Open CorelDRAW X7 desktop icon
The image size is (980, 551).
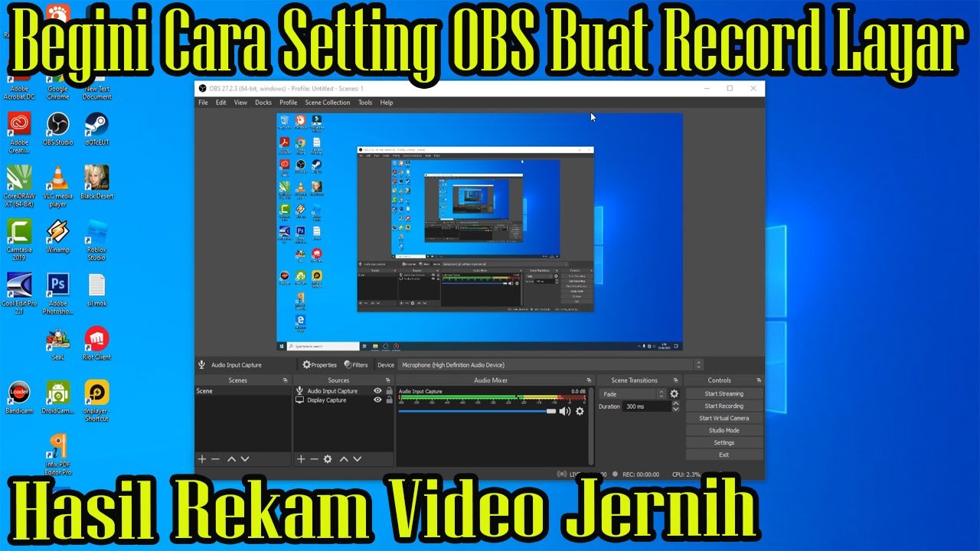coord(19,185)
